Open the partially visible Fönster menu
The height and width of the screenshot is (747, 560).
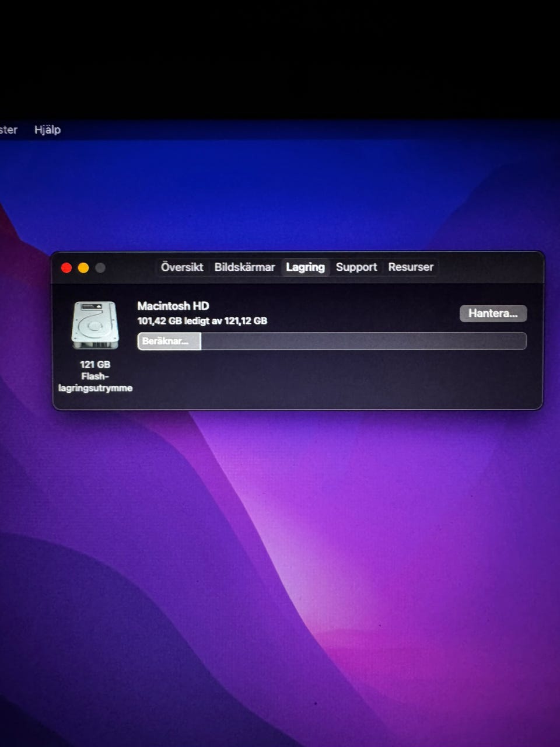point(8,130)
